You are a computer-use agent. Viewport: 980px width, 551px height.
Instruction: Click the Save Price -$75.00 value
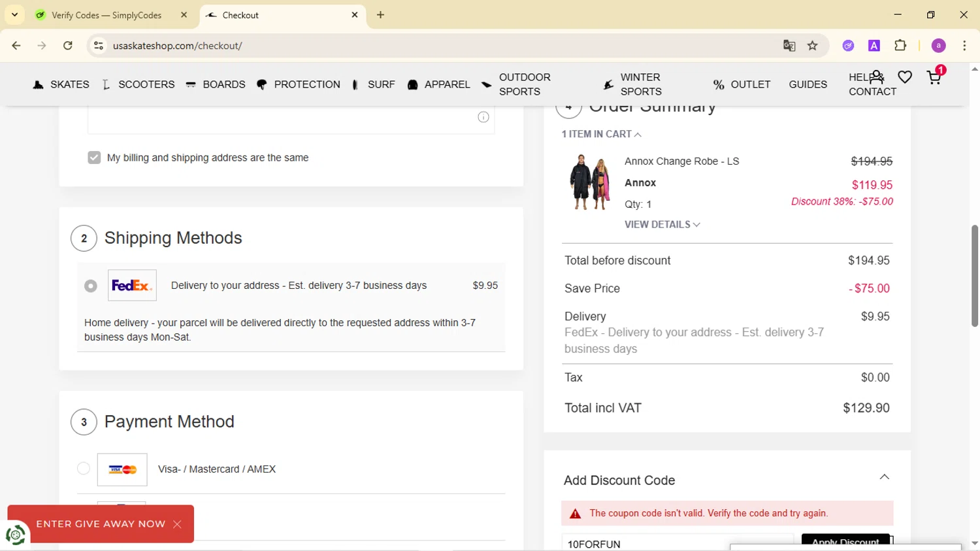(x=869, y=288)
